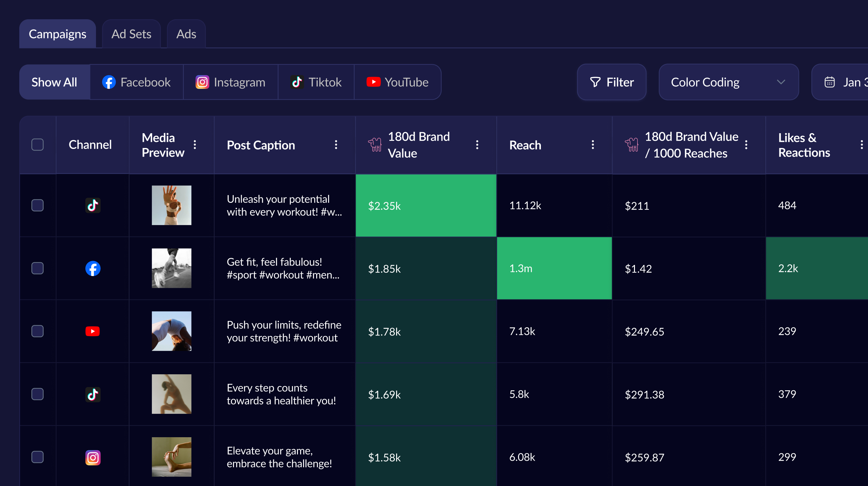The image size is (868, 486).
Task: Click the Facebook icon in the second row
Action: [x=93, y=269]
